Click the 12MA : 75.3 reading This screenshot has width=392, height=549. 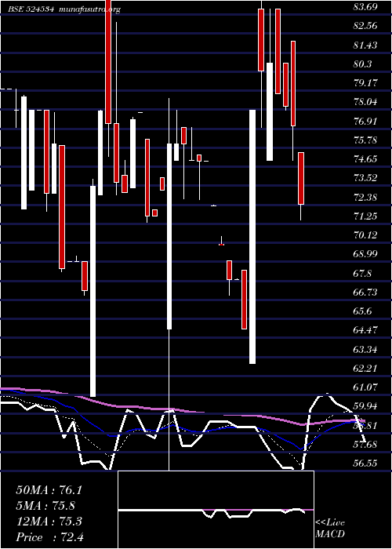pyautogui.click(x=49, y=522)
